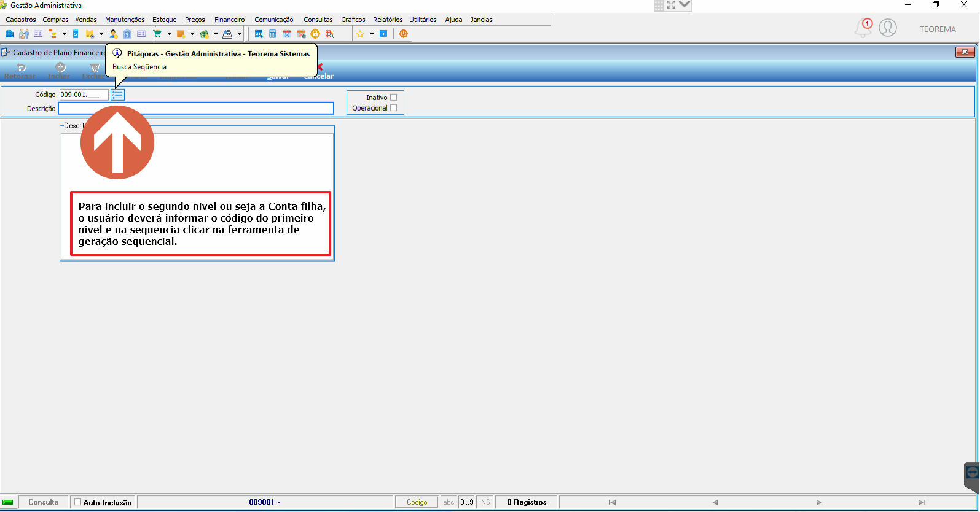The width and height of the screenshot is (980, 512).
Task: Click the cash register toolbar icon
Action: [227, 34]
